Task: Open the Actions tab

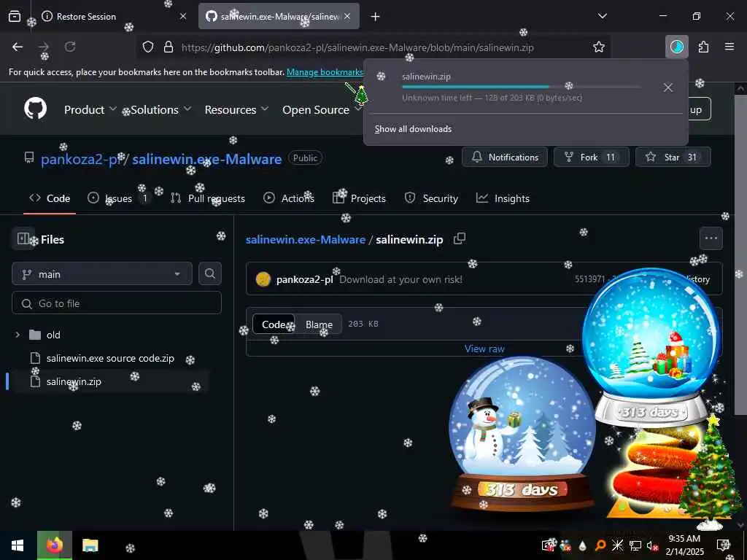Action: 289,198
